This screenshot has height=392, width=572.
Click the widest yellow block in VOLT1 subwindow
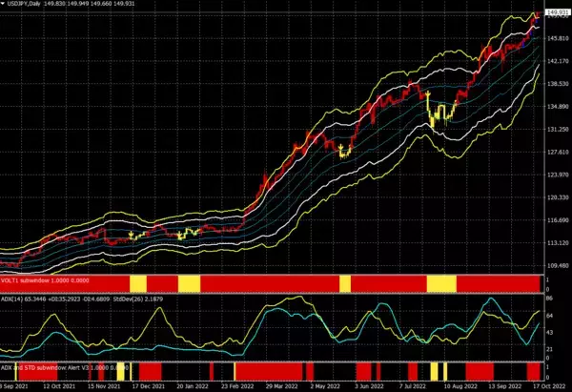point(441,284)
